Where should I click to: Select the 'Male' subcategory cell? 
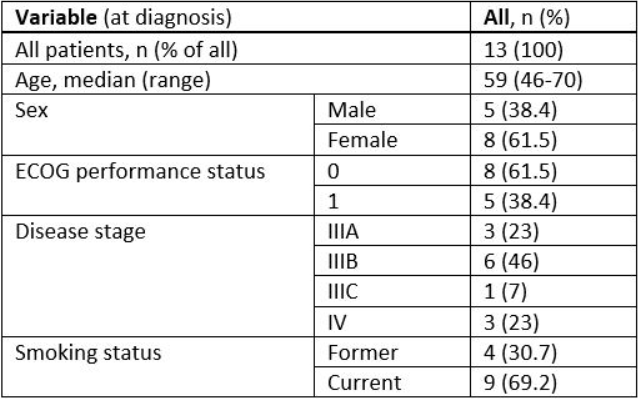[392, 110]
